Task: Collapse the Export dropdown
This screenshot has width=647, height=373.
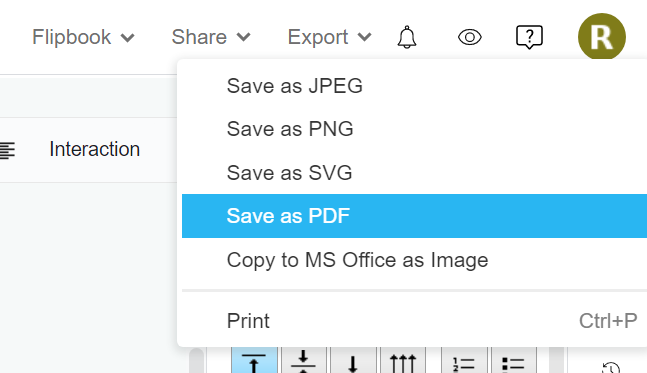Action: coord(329,37)
